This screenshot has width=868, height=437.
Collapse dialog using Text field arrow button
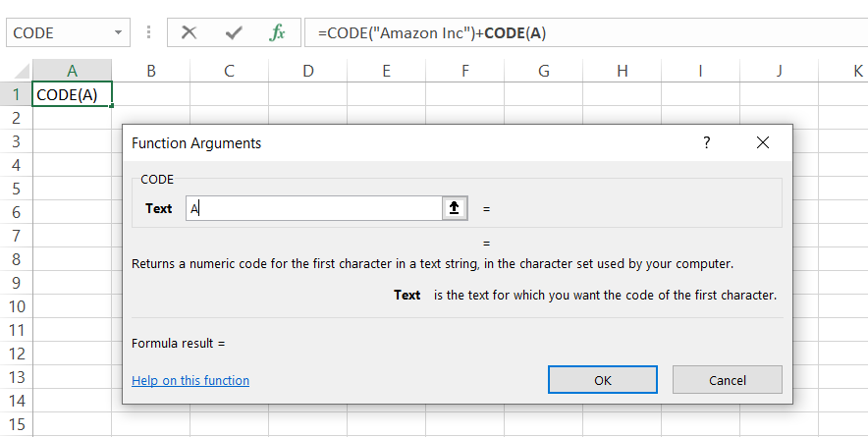point(454,208)
